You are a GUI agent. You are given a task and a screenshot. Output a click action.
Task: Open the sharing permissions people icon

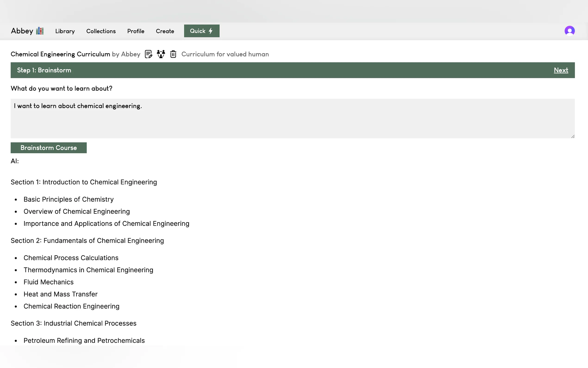[x=161, y=54]
